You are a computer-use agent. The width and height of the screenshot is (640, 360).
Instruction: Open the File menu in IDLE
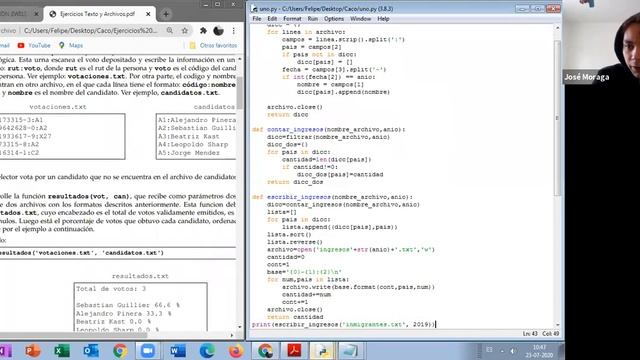click(256, 19)
